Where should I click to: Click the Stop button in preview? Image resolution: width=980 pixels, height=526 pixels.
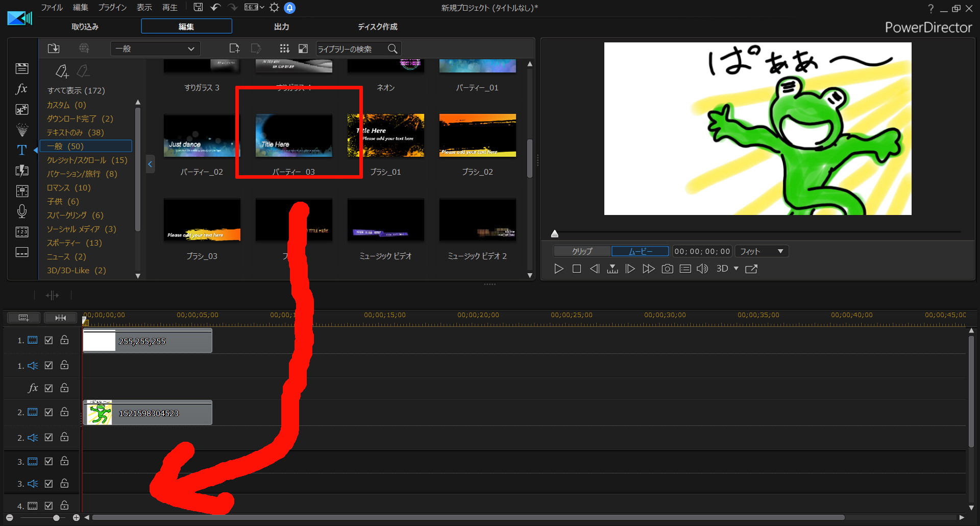pos(577,269)
